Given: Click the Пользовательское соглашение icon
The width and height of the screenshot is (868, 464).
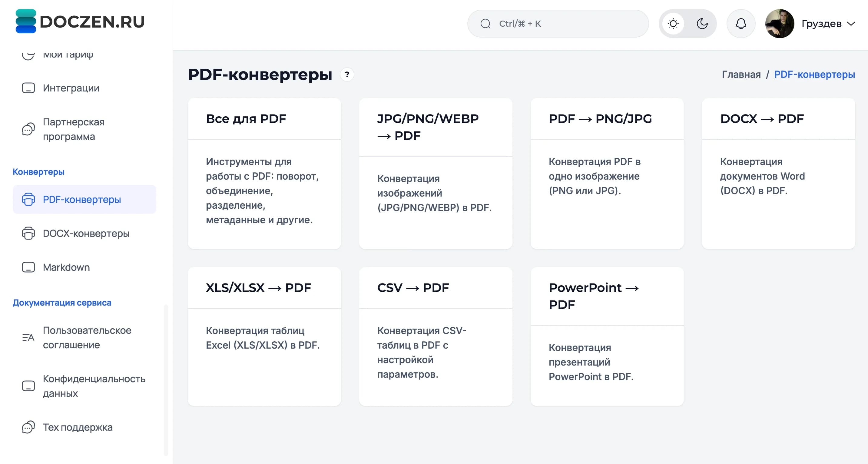Looking at the screenshot, I should [28, 337].
